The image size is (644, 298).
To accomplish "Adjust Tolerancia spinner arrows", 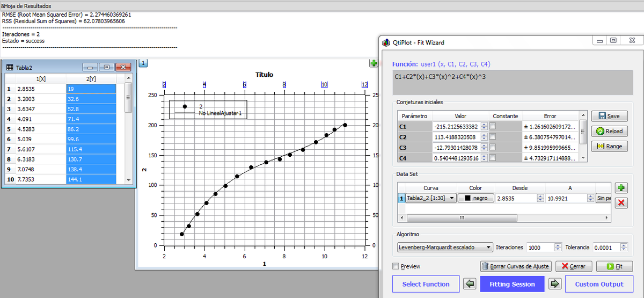I will point(623,248).
